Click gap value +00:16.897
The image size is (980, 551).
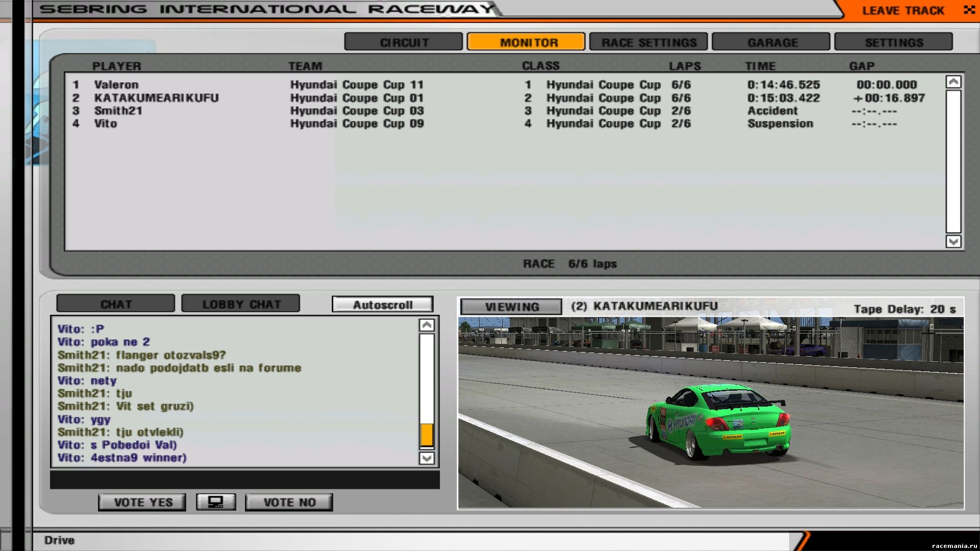(x=889, y=98)
